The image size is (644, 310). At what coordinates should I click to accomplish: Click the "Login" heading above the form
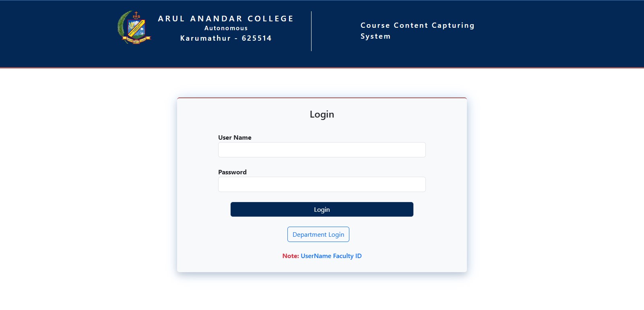point(322,114)
